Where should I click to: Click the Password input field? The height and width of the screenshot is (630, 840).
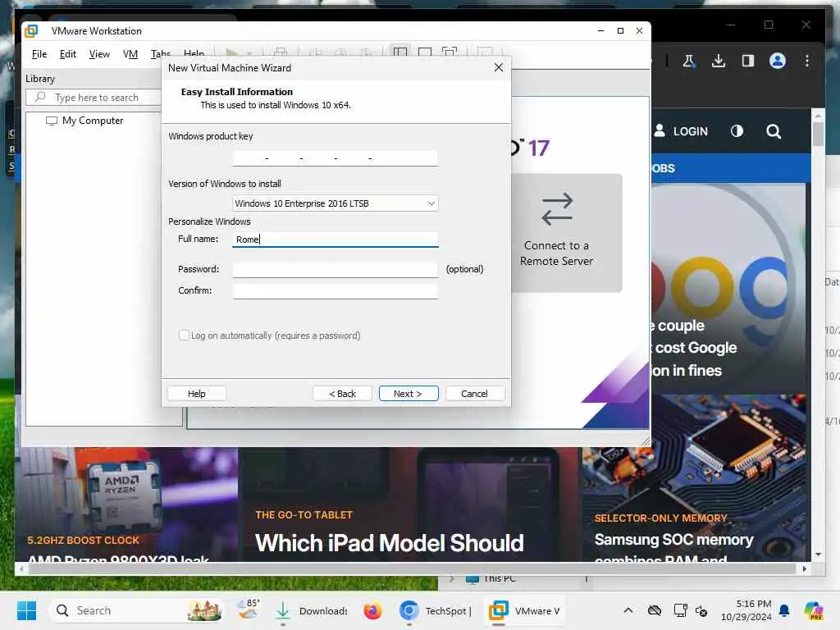(336, 269)
